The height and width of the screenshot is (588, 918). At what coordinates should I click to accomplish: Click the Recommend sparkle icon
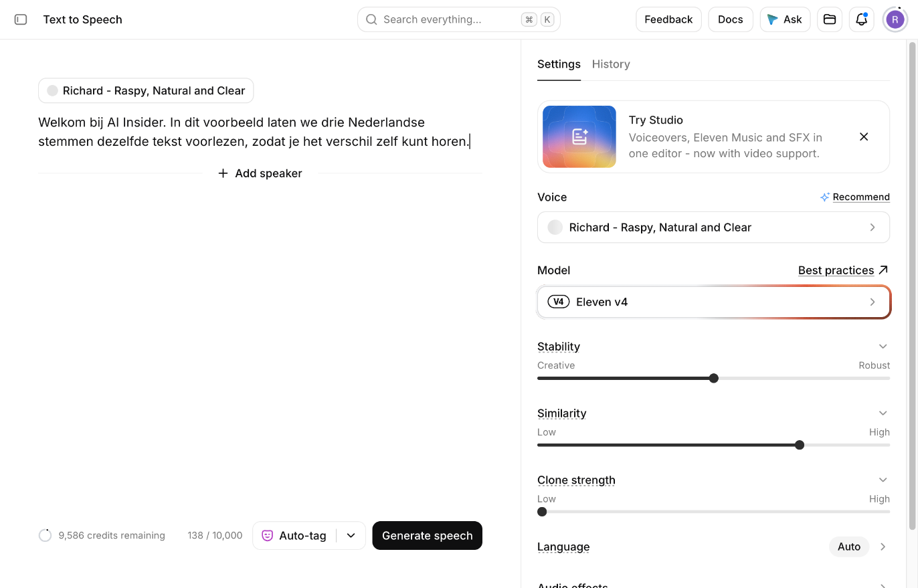825,197
